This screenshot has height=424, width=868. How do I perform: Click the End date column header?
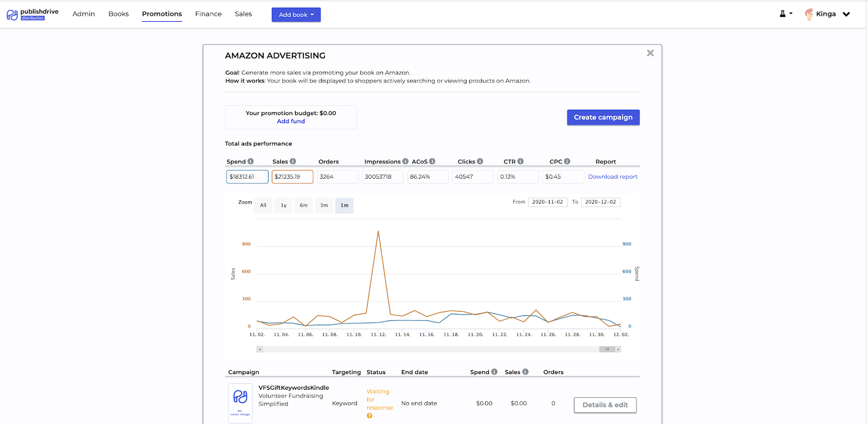(x=414, y=372)
